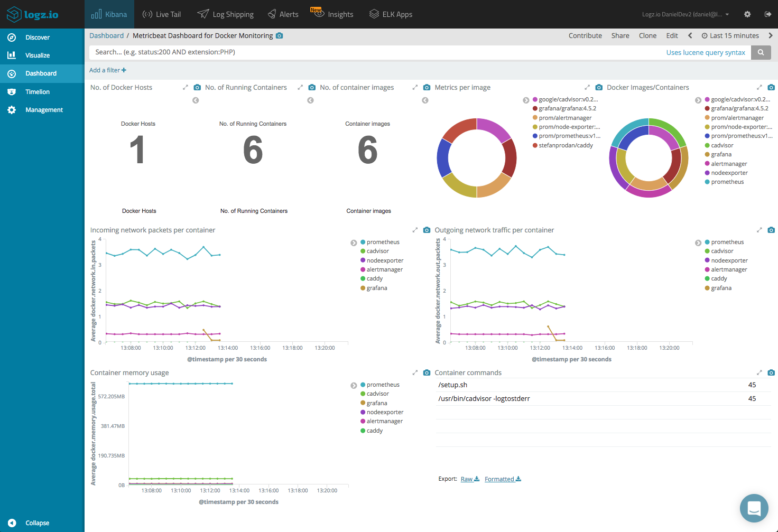778x532 pixels.
Task: Expand the Docker Images/Containers panel
Action: tap(760, 88)
